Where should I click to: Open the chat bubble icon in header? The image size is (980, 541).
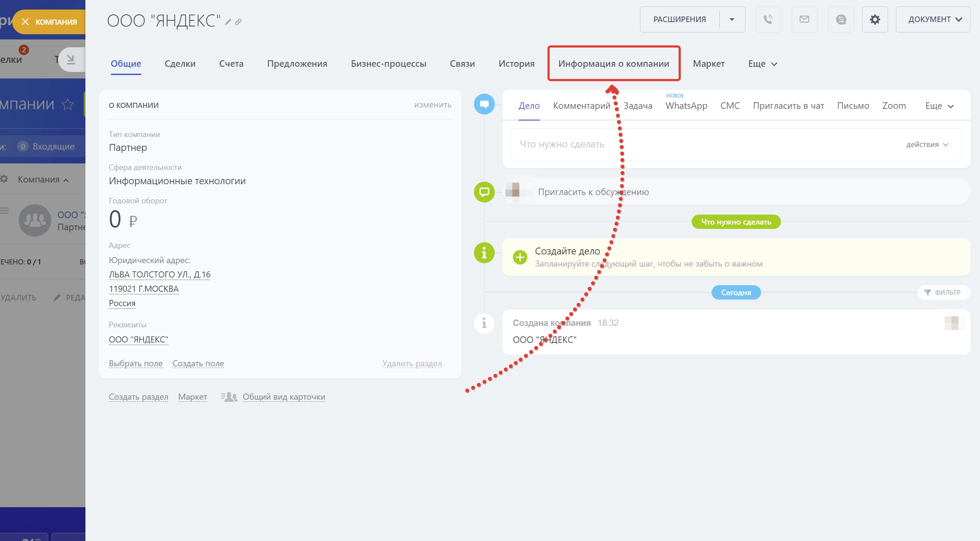point(841,20)
